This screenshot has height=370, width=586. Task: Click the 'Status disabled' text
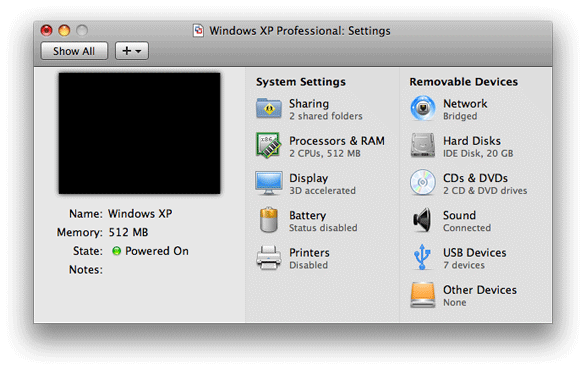tap(323, 228)
